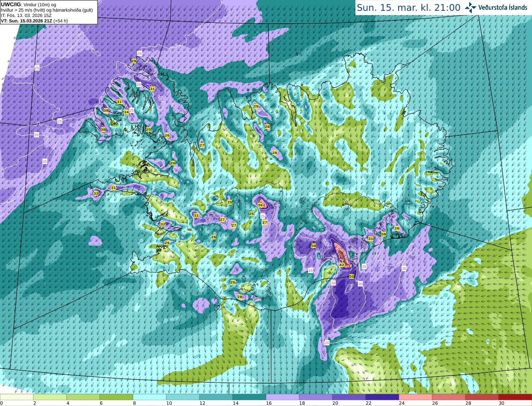Click the yellow 43 peak gust label
This screenshot has width=532, height=406.
click(x=342, y=265)
